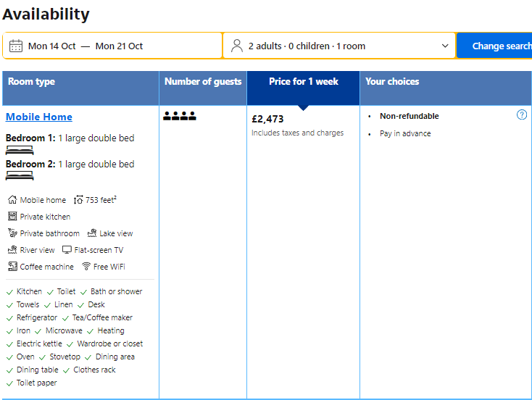Screen dimensions: 532x400
Task: Expand the guests and rooms dropdown arrow
Action: (445, 46)
